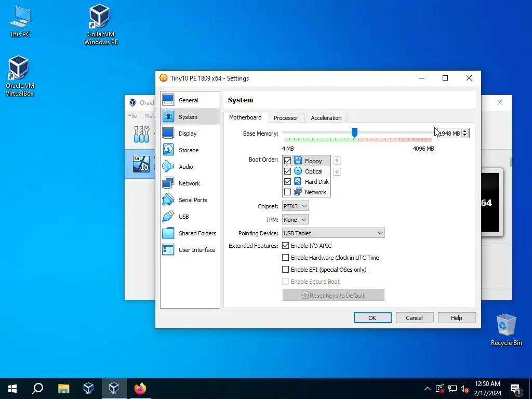The height and width of the screenshot is (399, 532).
Task: Open the Serial Ports settings category
Action: click(x=190, y=200)
